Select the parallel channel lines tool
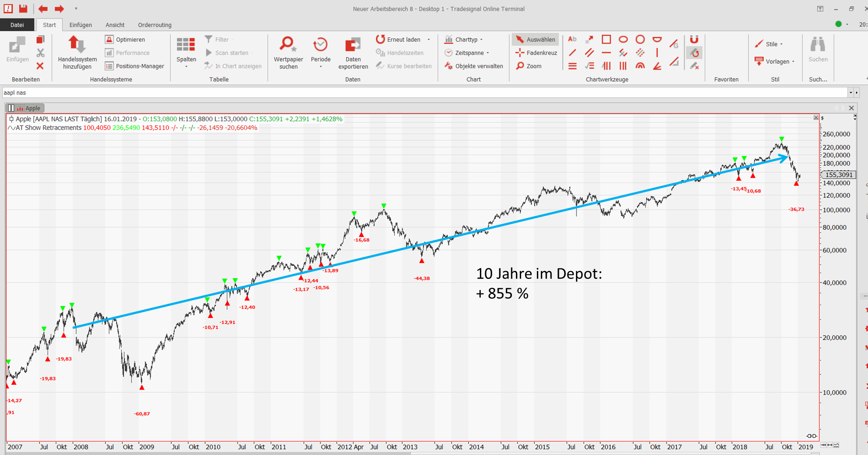868x455 pixels. [589, 53]
